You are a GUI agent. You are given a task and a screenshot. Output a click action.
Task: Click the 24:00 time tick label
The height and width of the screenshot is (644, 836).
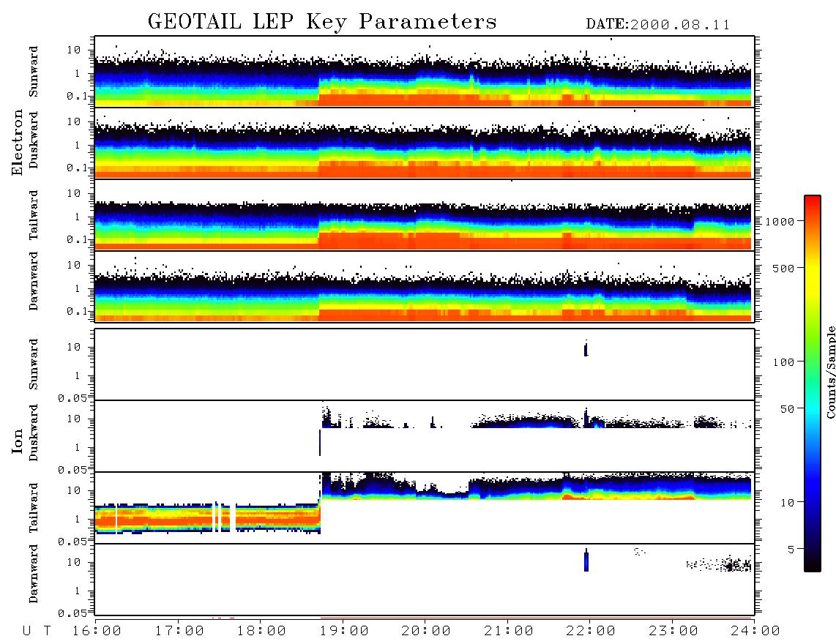(x=755, y=632)
